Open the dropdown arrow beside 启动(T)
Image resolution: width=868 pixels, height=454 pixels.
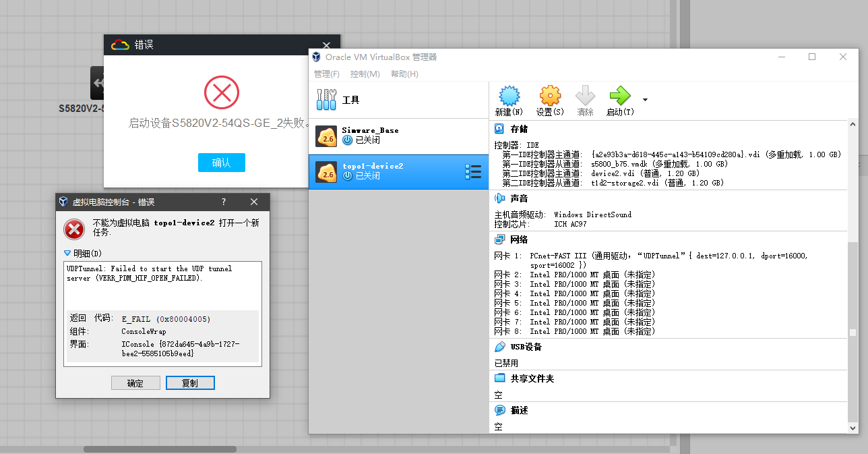(x=645, y=100)
